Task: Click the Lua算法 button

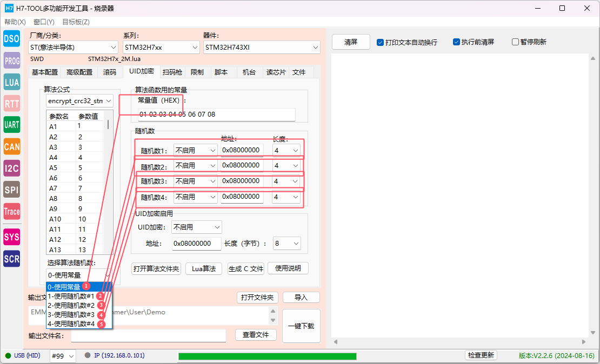Action: (x=204, y=269)
